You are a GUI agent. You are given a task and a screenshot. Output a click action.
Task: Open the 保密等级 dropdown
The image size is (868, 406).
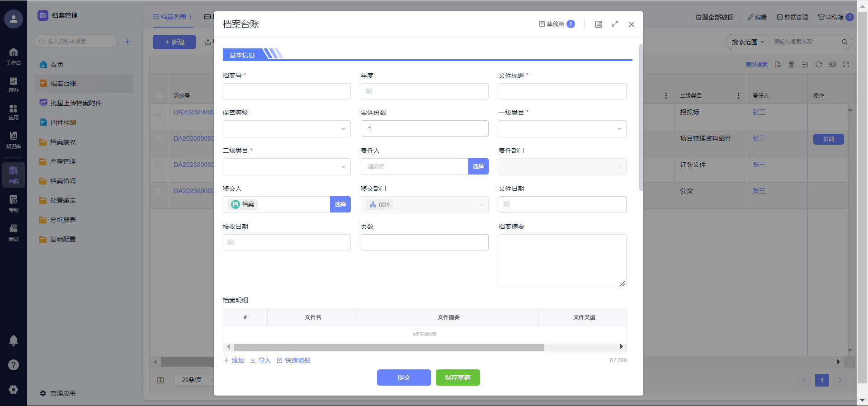[287, 129]
